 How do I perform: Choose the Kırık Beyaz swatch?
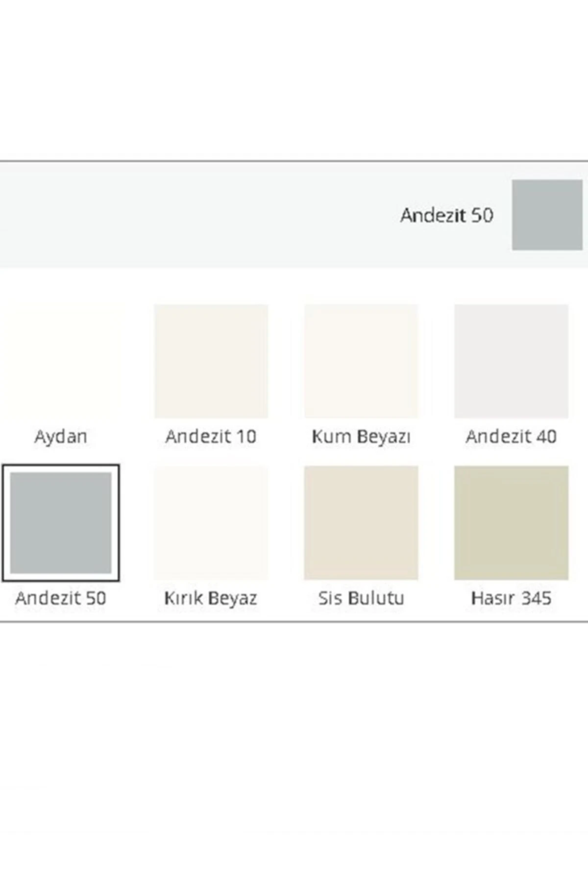(x=211, y=522)
